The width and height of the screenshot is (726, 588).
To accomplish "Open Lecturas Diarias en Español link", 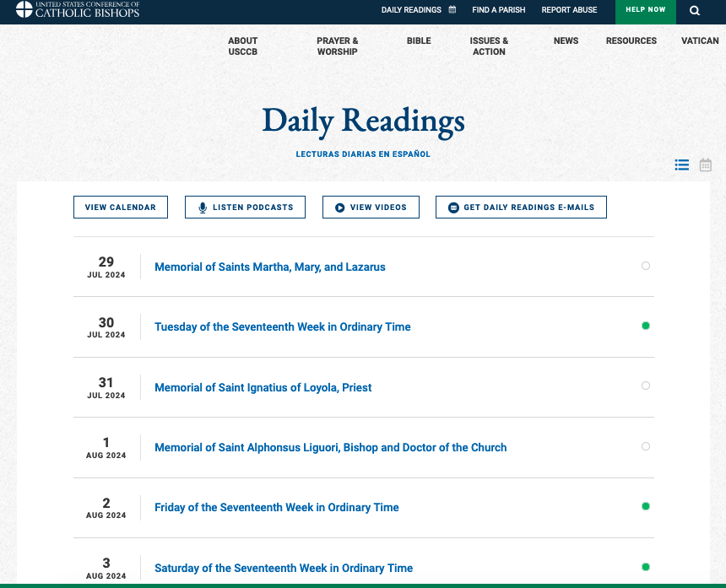I will pos(363,154).
